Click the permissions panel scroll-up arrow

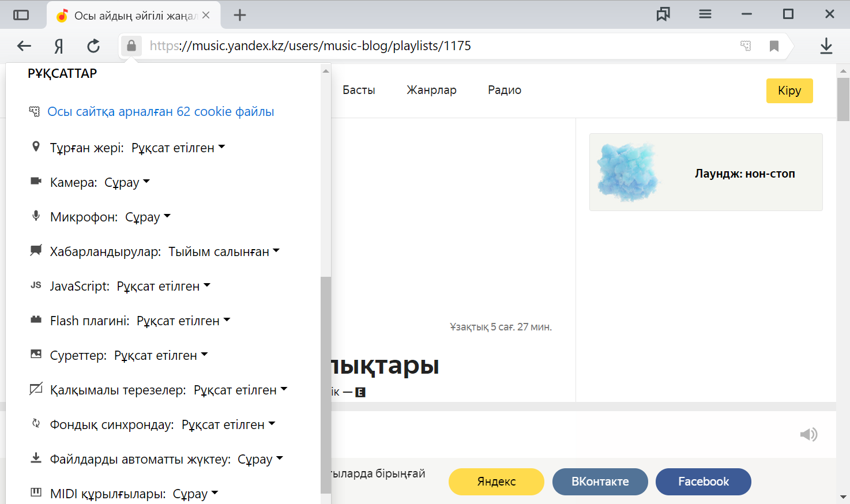pos(326,71)
